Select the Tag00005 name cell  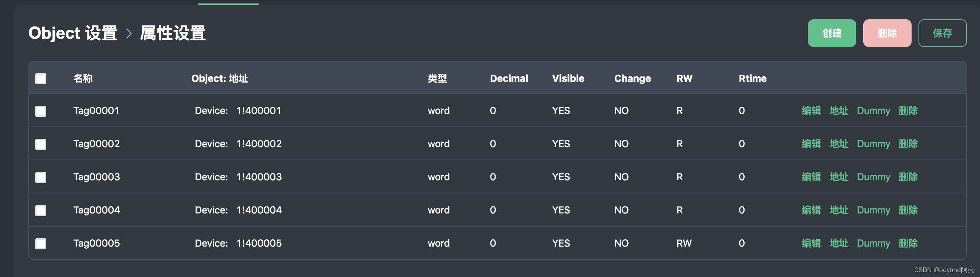(x=96, y=243)
